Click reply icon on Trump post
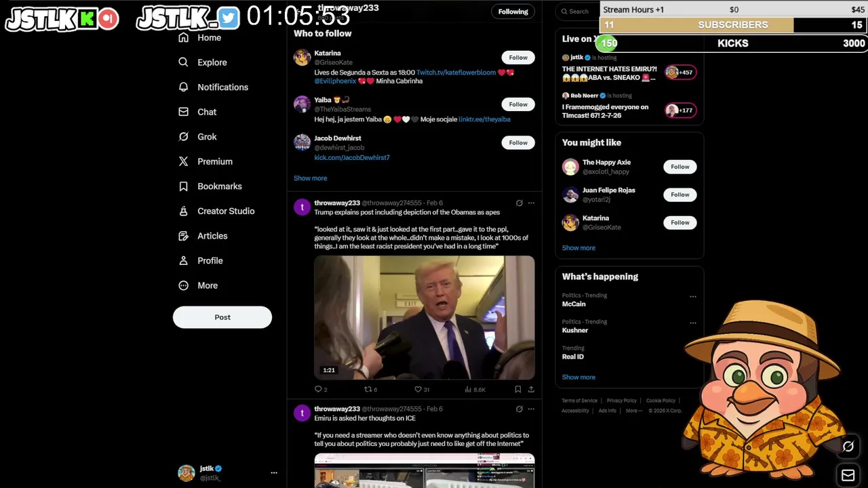 pyautogui.click(x=318, y=389)
